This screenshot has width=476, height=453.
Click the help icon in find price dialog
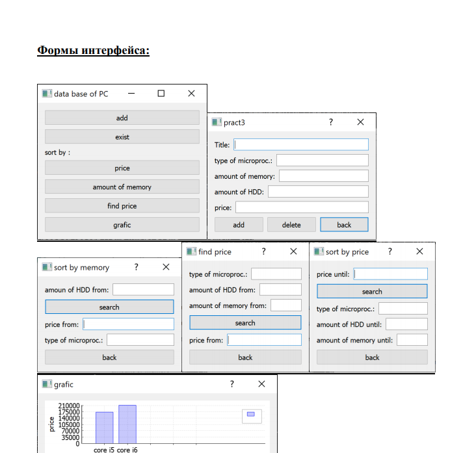coord(263,252)
